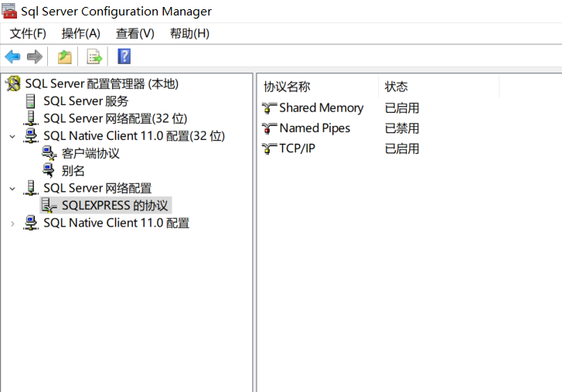Click the Sql Server Configuration Manager title icon
562x392 pixels.
coord(9,11)
